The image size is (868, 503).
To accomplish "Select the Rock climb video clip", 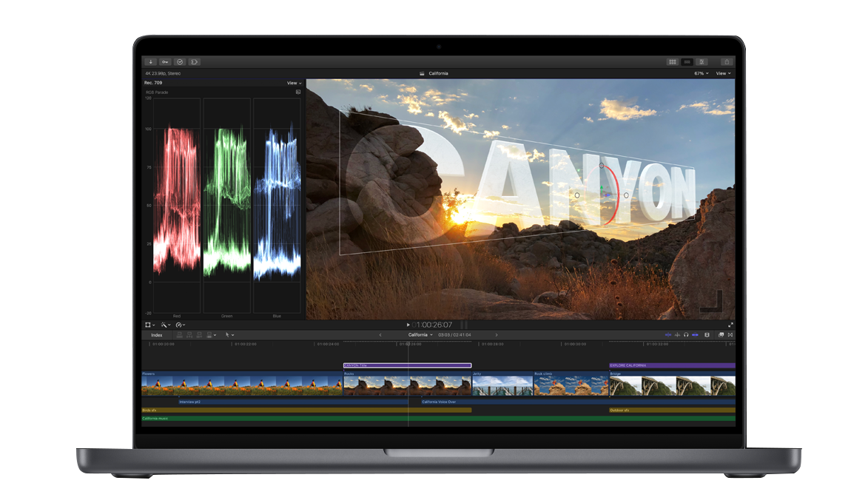I will (571, 383).
